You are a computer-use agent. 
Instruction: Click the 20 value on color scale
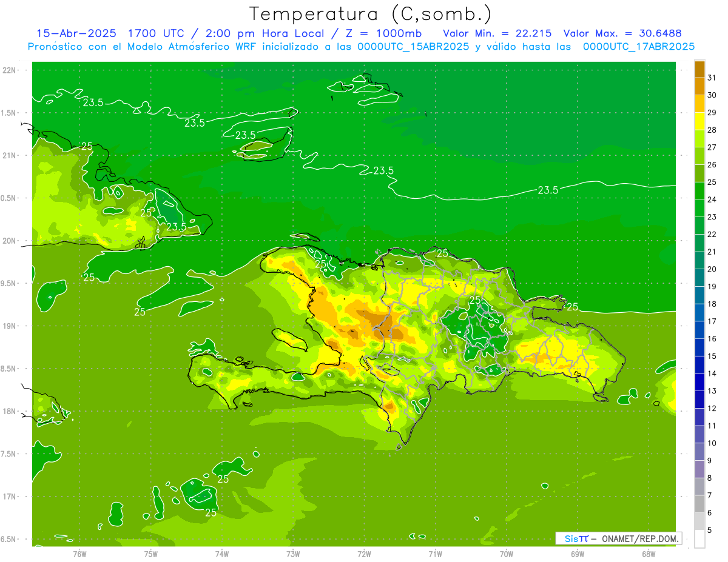point(712,269)
